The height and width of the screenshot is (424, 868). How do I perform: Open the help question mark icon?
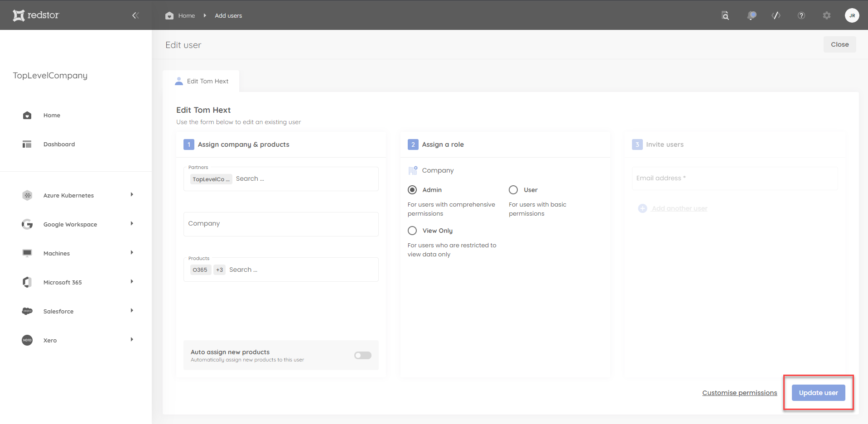(x=801, y=15)
